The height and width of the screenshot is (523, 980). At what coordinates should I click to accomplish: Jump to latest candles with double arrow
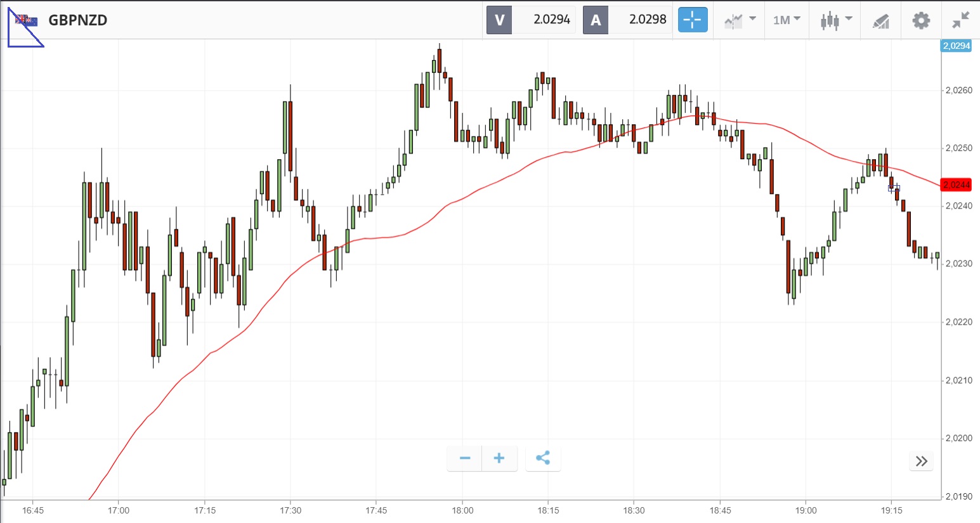tap(922, 461)
